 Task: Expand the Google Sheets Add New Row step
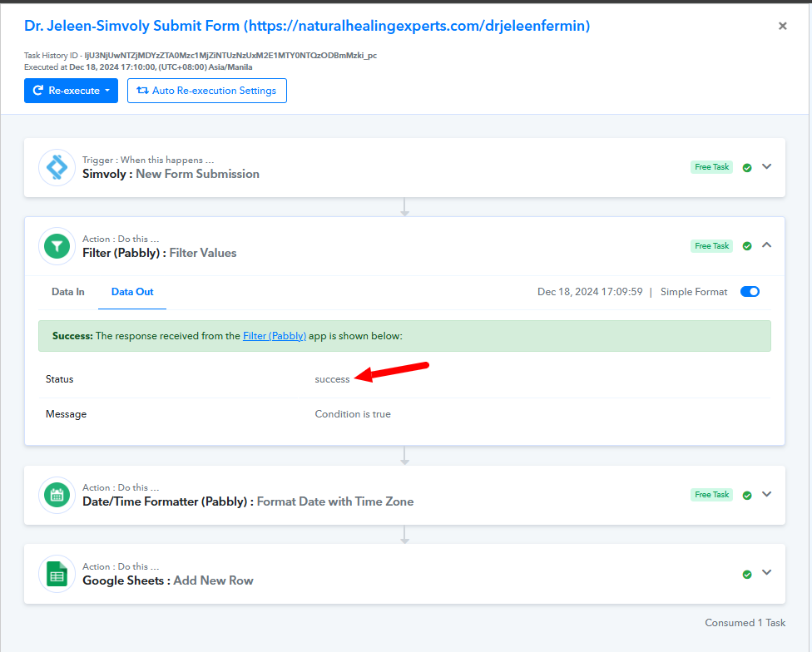point(767,573)
